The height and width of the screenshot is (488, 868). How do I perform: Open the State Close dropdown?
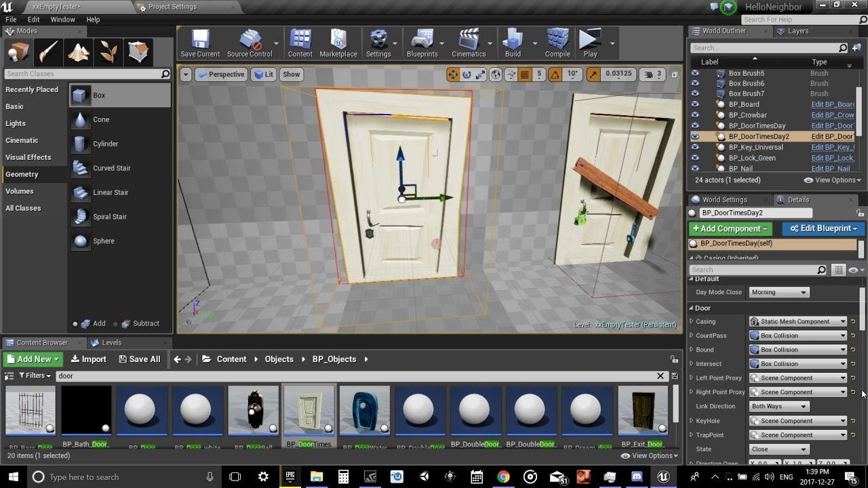coord(779,449)
